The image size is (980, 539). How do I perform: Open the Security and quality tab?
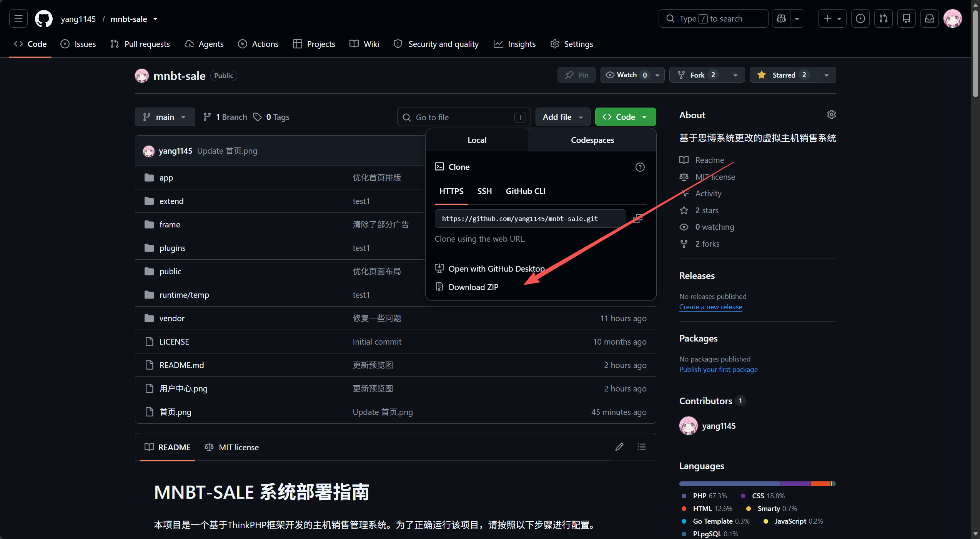click(436, 44)
